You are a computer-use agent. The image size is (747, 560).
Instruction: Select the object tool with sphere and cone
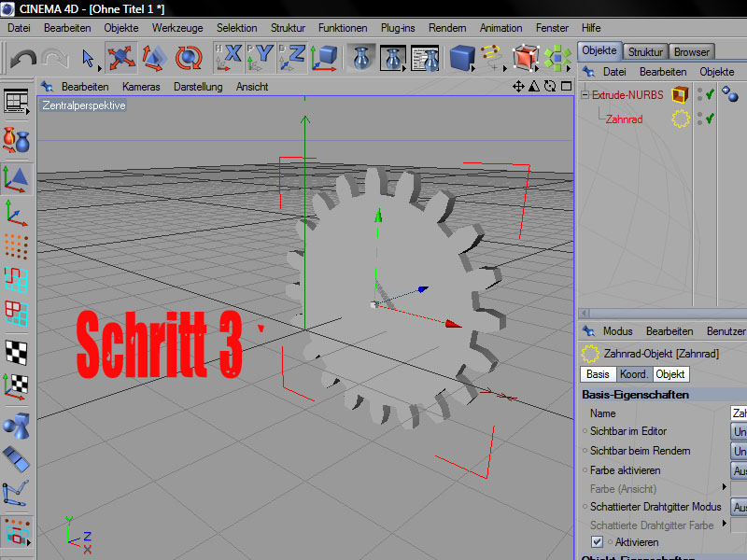16,425
